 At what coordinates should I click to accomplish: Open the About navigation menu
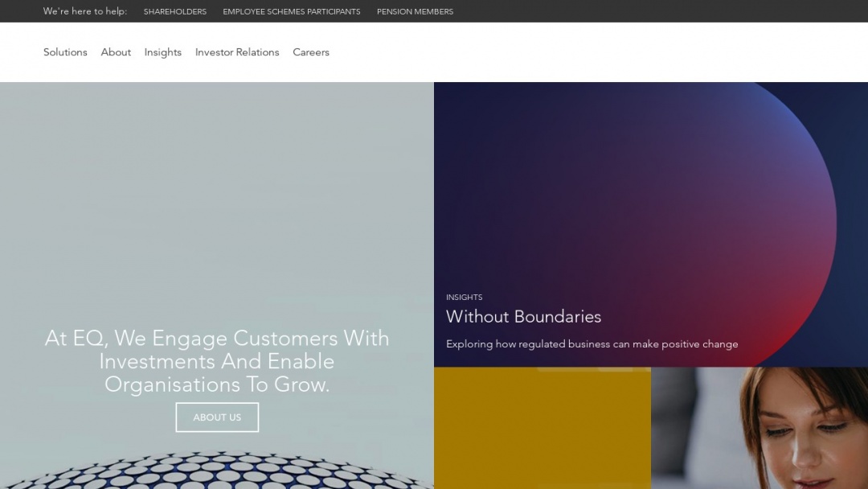click(116, 52)
